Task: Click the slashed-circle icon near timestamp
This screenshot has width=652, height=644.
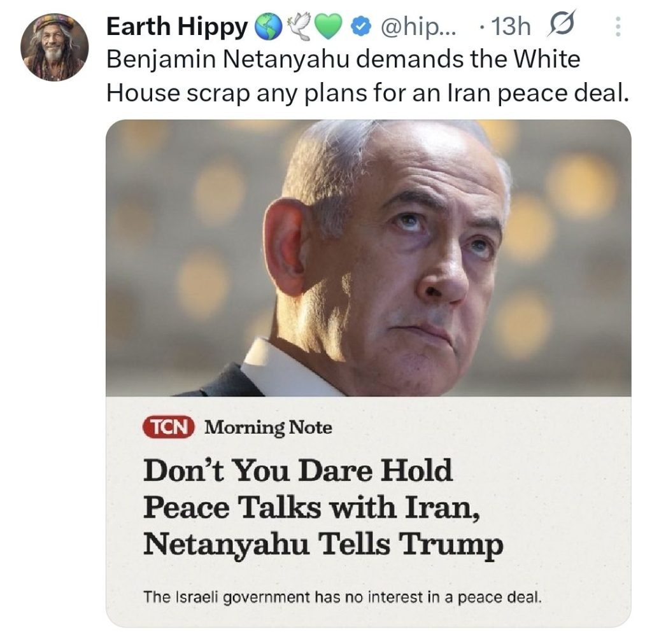Action: click(x=562, y=26)
